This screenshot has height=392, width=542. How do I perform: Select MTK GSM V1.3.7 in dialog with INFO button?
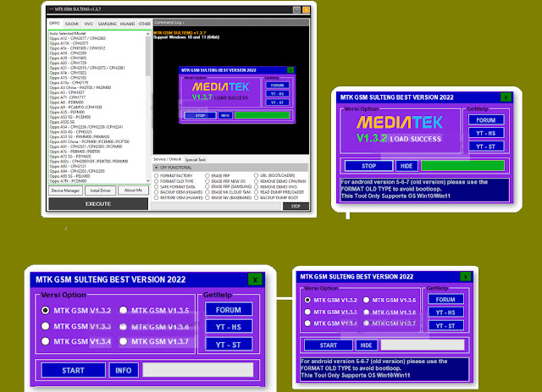154,341
